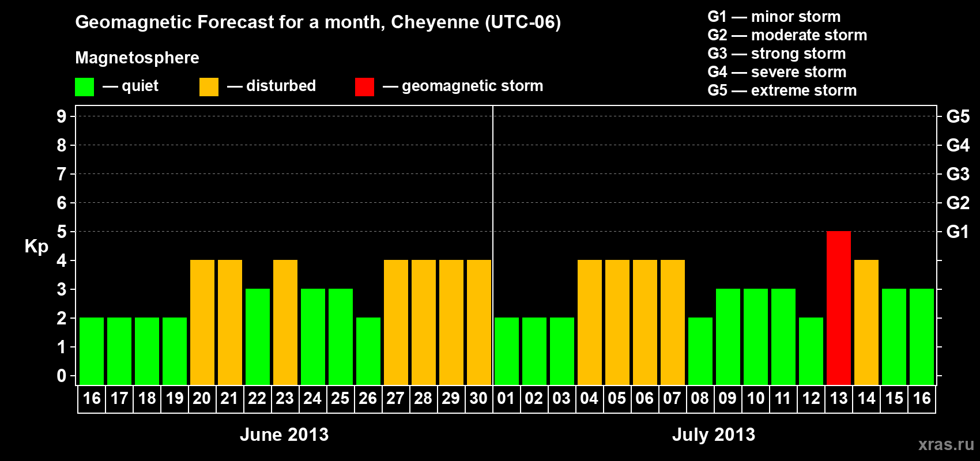
Task: Click date cell 13 in July
Action: pyautogui.click(x=839, y=399)
